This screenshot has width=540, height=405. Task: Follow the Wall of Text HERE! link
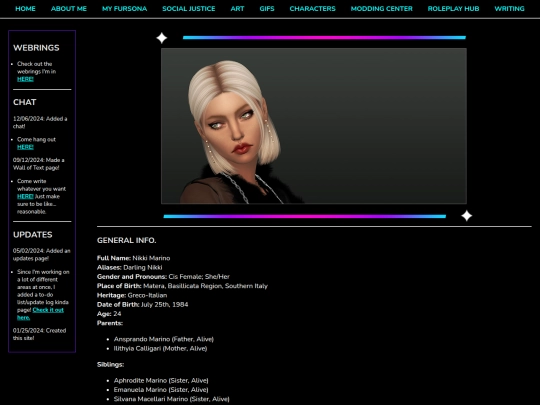tap(25, 196)
